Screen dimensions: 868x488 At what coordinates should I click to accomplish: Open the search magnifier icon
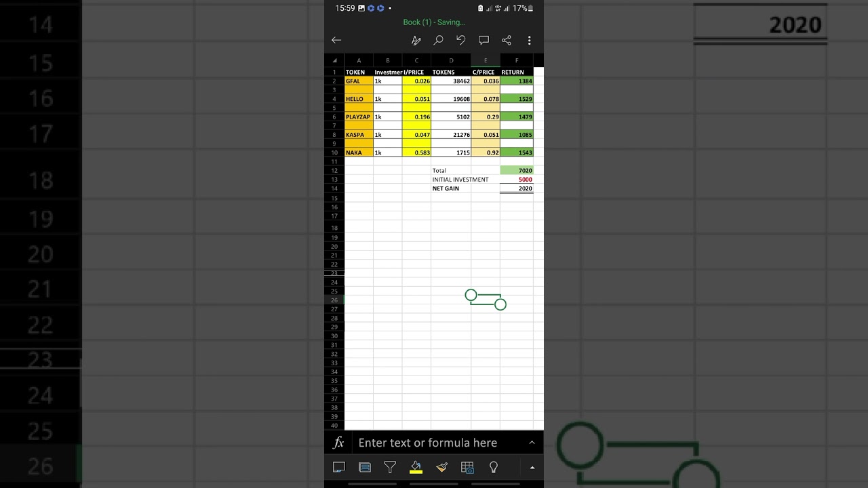click(439, 41)
